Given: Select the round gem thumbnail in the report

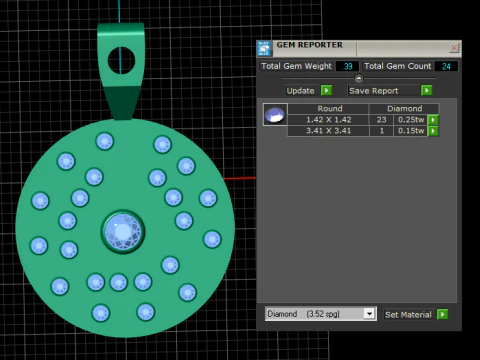Looking at the screenshot, I should (x=275, y=114).
